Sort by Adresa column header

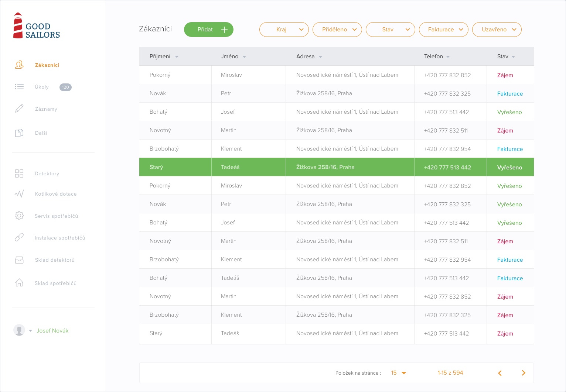click(309, 56)
